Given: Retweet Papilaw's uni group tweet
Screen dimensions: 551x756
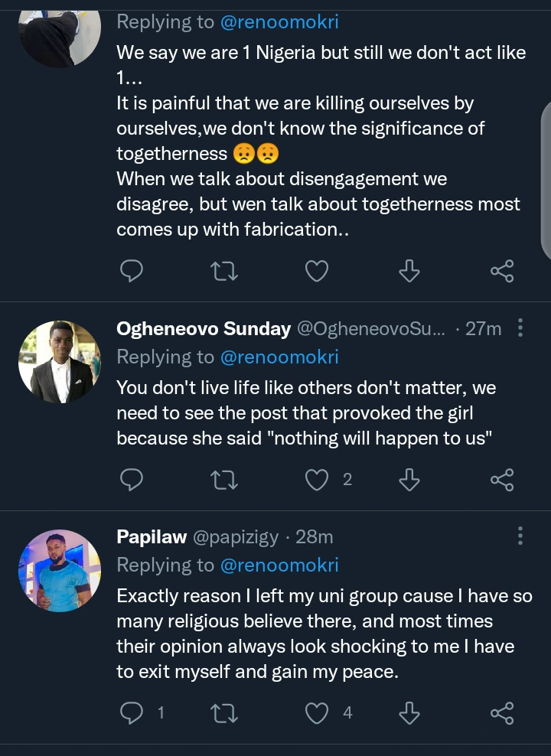Looking at the screenshot, I should (x=223, y=713).
